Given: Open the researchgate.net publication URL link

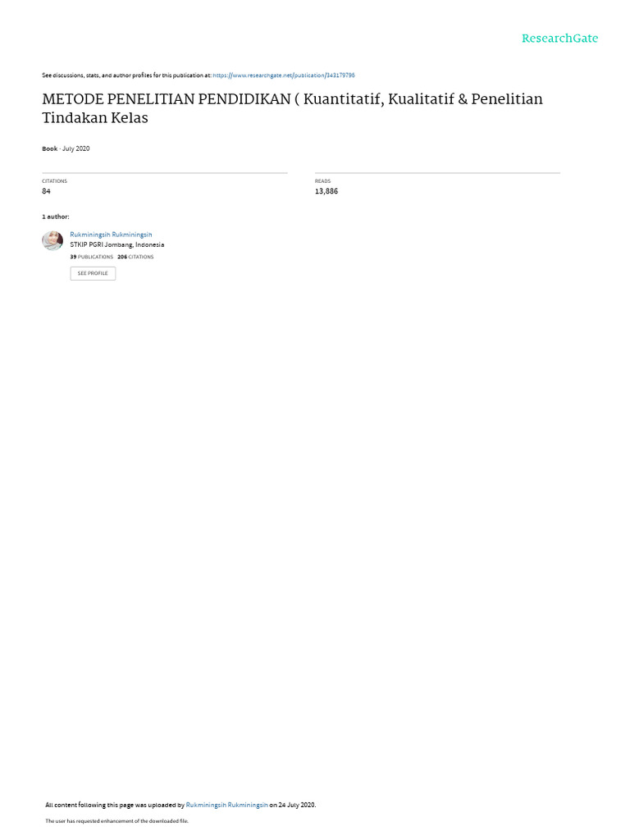Looking at the screenshot, I should 283,75.
